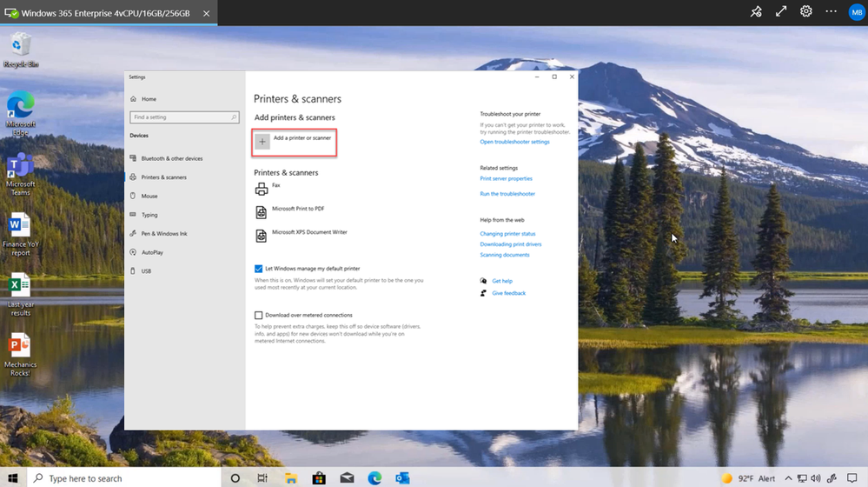Toggle full screen with the arrows icon
868x487 pixels.
781,11
